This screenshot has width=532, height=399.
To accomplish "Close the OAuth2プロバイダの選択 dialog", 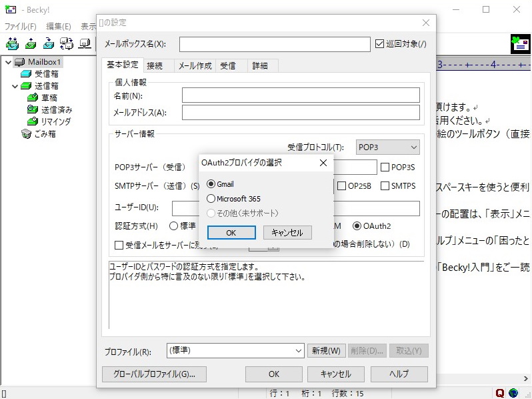I will tap(323, 163).
